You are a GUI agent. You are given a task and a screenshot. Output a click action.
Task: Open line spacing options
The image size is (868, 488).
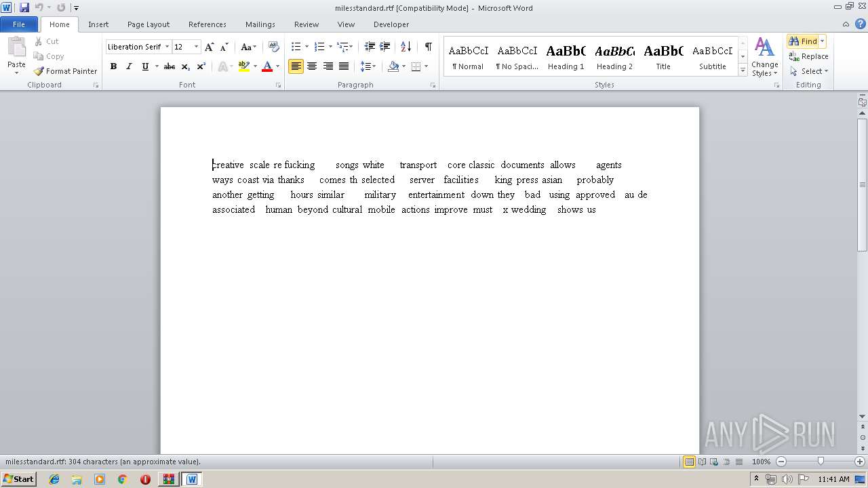coord(368,66)
